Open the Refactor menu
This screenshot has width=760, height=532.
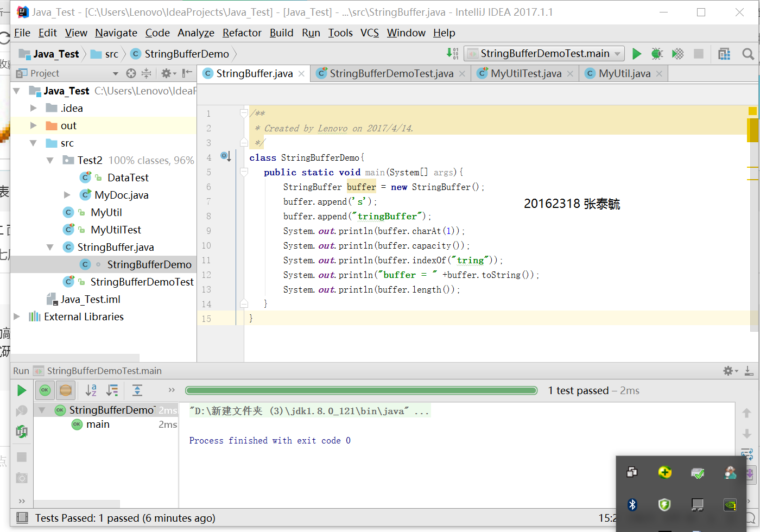tap(242, 33)
